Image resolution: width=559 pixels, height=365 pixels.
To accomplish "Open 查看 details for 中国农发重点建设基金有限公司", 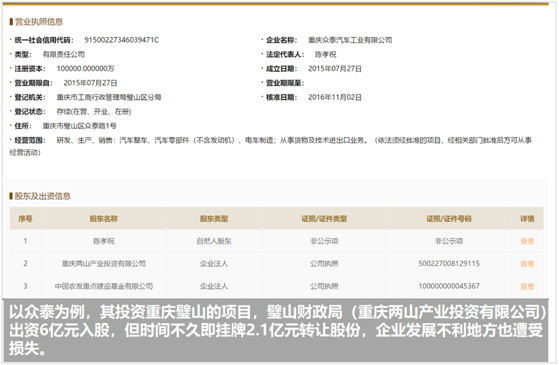I will [x=527, y=286].
